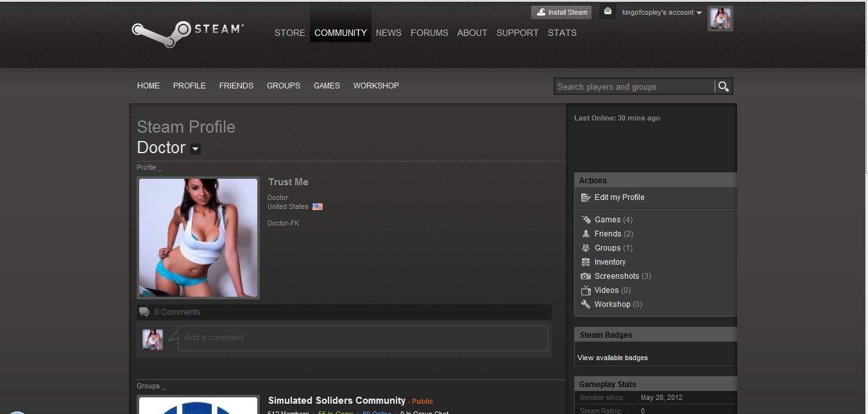
Task: Expand the Doctor name history arrow
Action: click(x=196, y=149)
